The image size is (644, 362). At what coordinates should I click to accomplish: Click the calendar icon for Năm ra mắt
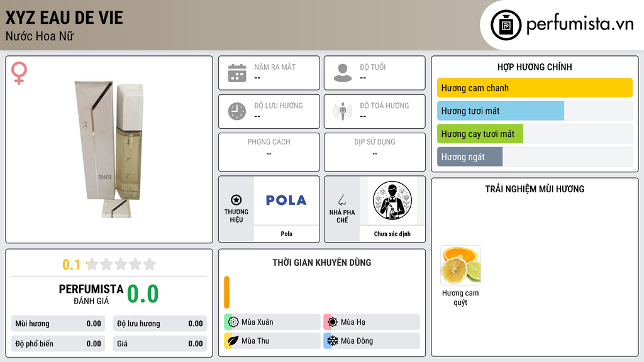coord(237,73)
